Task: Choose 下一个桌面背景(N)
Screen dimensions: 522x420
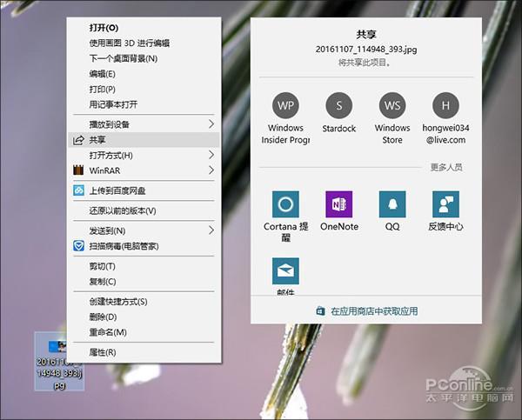Action: tap(144, 58)
